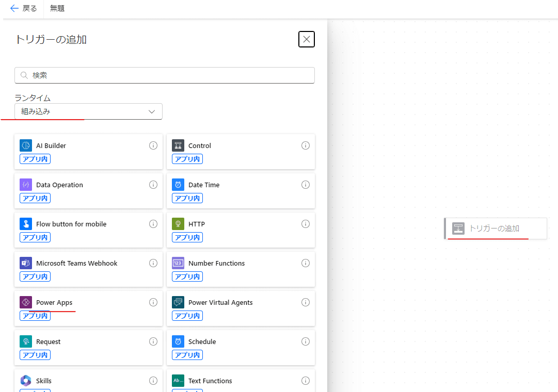The image size is (558, 392).
Task: Show info for Power Apps
Action: click(153, 302)
